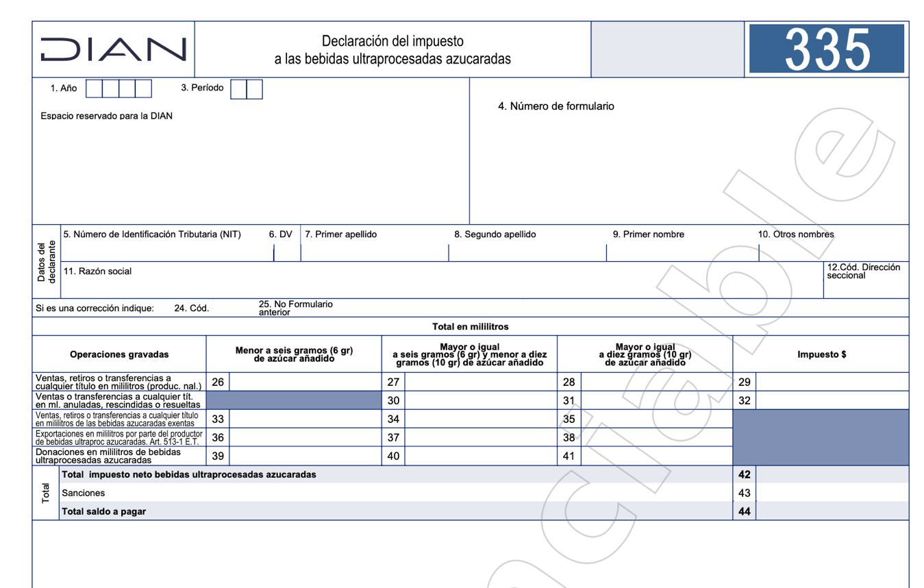Click the first digit box of Año

[x=94, y=89]
